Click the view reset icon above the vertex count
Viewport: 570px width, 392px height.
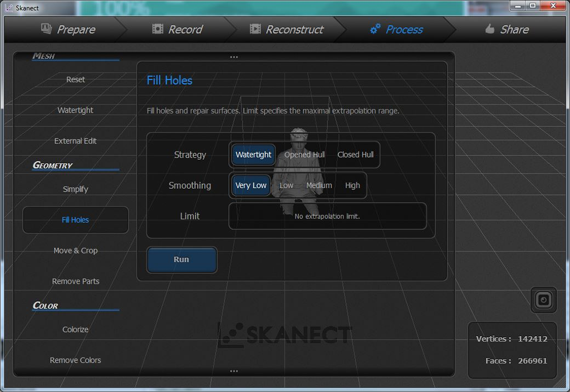(543, 300)
